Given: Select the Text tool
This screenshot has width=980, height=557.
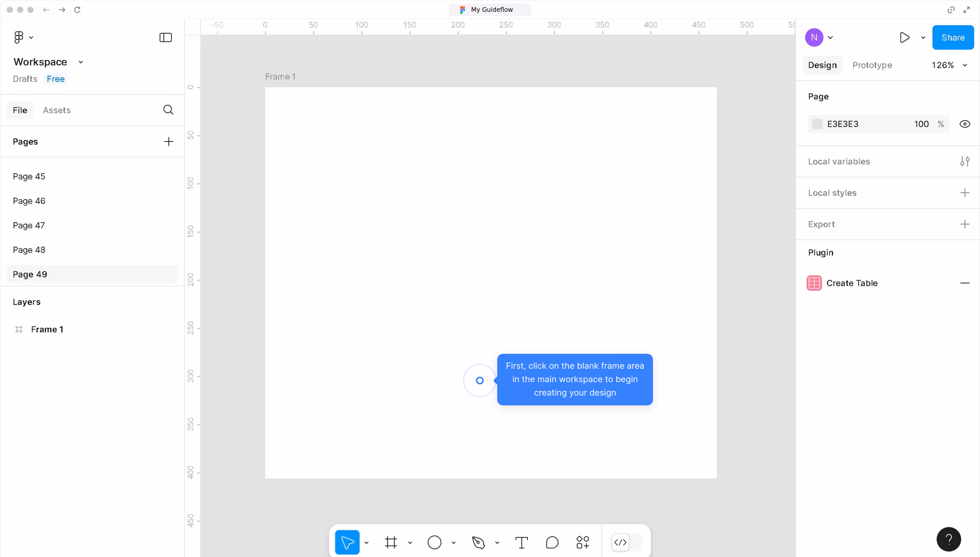Looking at the screenshot, I should 521,542.
